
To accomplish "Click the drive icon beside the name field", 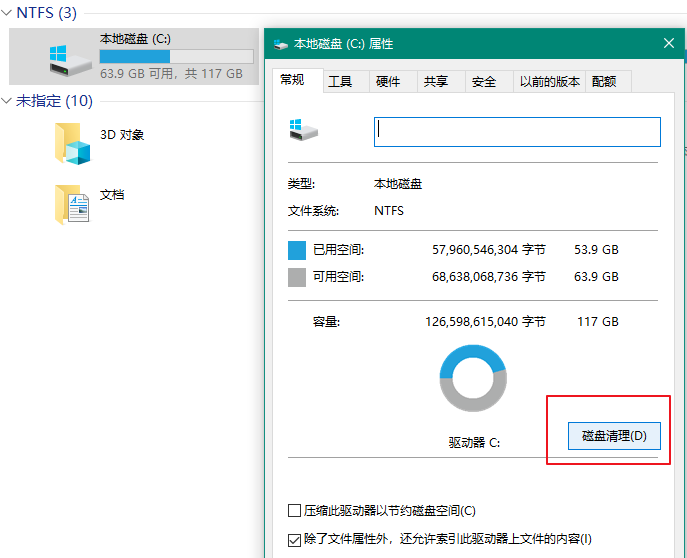I will (x=304, y=129).
